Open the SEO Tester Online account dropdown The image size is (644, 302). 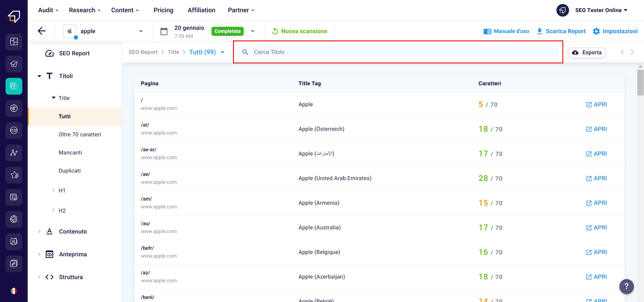click(602, 10)
